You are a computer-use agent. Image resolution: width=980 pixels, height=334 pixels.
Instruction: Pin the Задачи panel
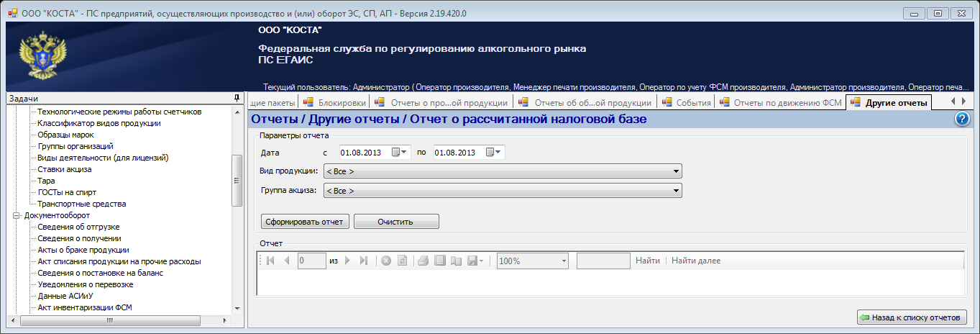(x=237, y=98)
